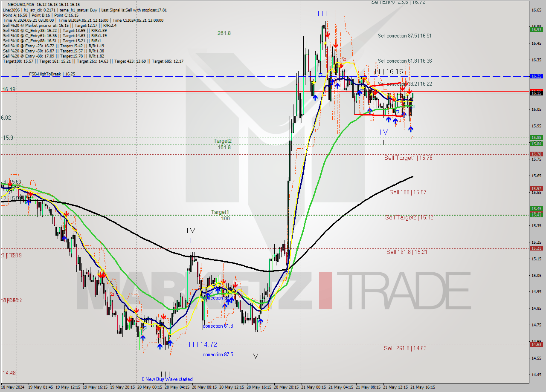Click the 'Sell Target2 | 15.42' label
This screenshot has width=546, height=392.
(x=409, y=217)
